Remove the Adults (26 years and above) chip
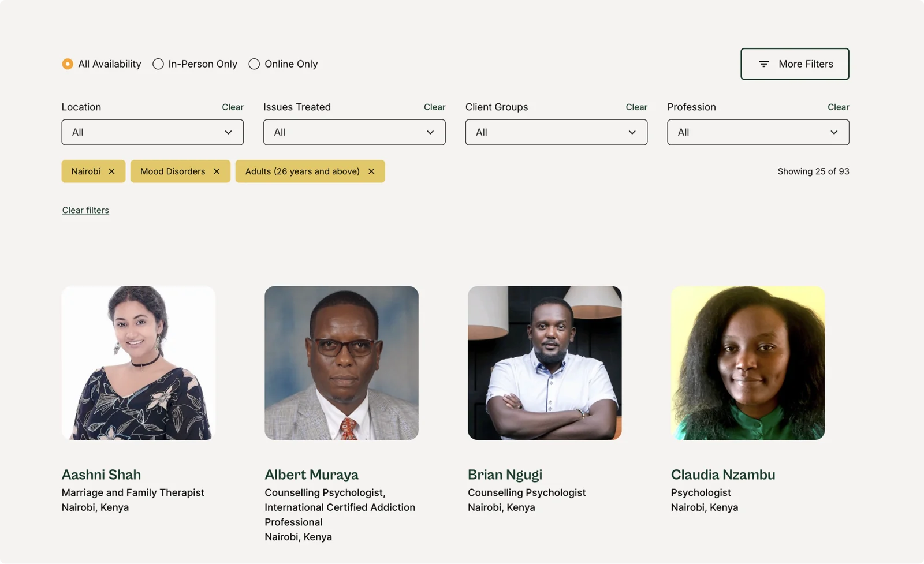 (x=371, y=171)
